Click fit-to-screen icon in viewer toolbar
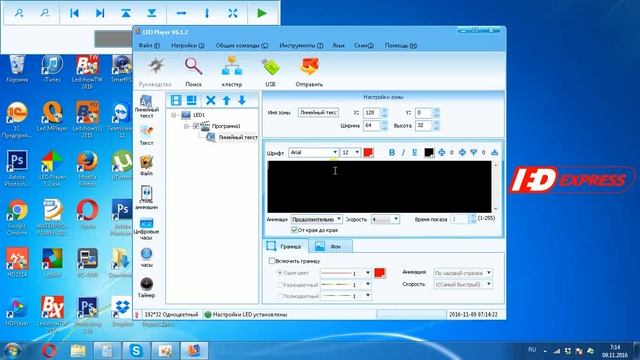 (233, 13)
